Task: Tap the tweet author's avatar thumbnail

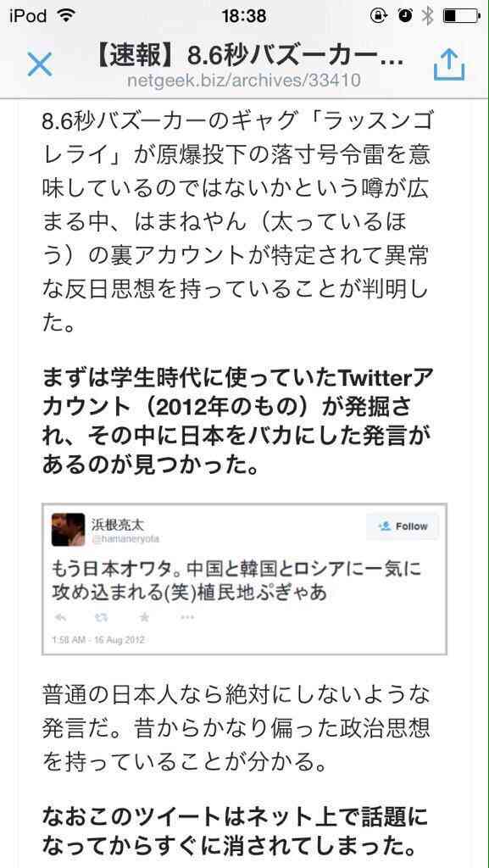Action: click(68, 529)
